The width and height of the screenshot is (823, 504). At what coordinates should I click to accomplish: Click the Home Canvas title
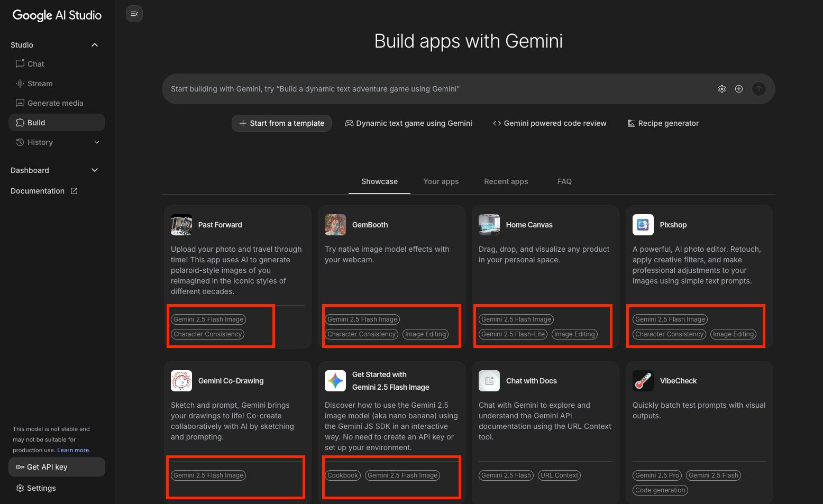point(529,225)
